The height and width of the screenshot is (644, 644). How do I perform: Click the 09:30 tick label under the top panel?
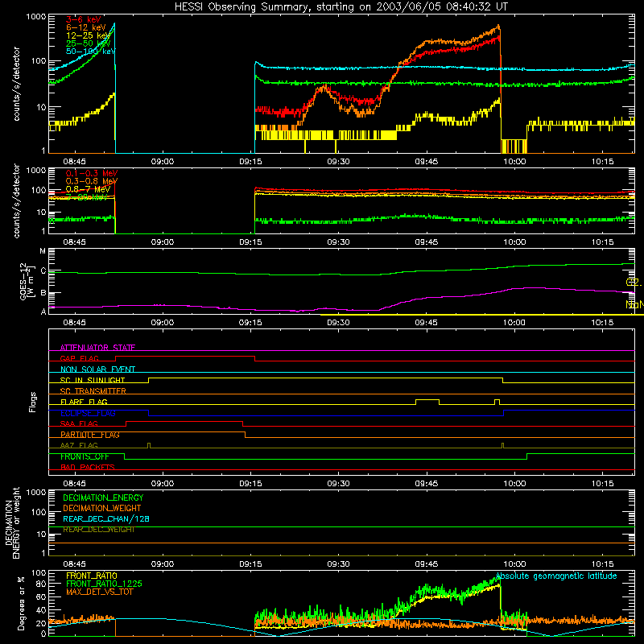(x=338, y=162)
